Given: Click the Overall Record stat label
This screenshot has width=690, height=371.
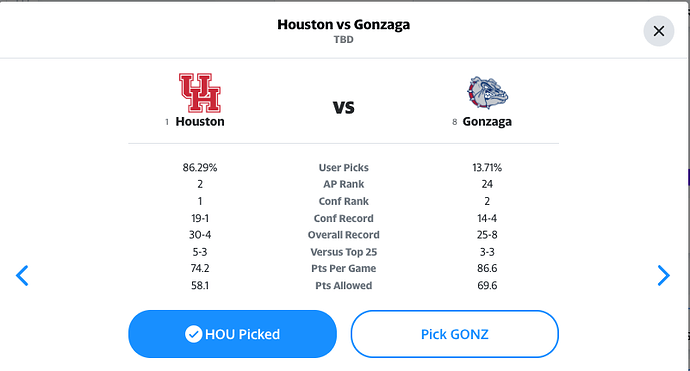Looking at the screenshot, I should click(343, 235).
